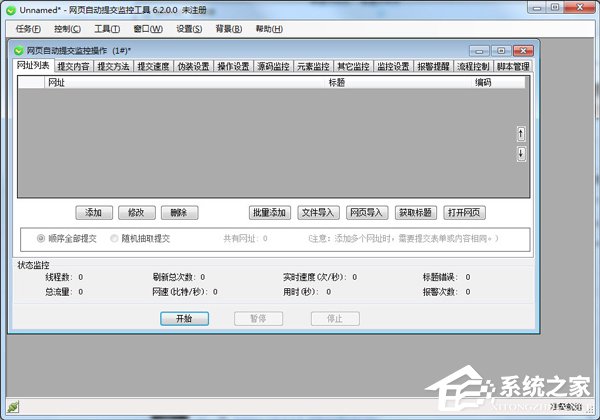The height and width of the screenshot is (420, 600).
Task: Click the 网址 column header
Action: 184,83
